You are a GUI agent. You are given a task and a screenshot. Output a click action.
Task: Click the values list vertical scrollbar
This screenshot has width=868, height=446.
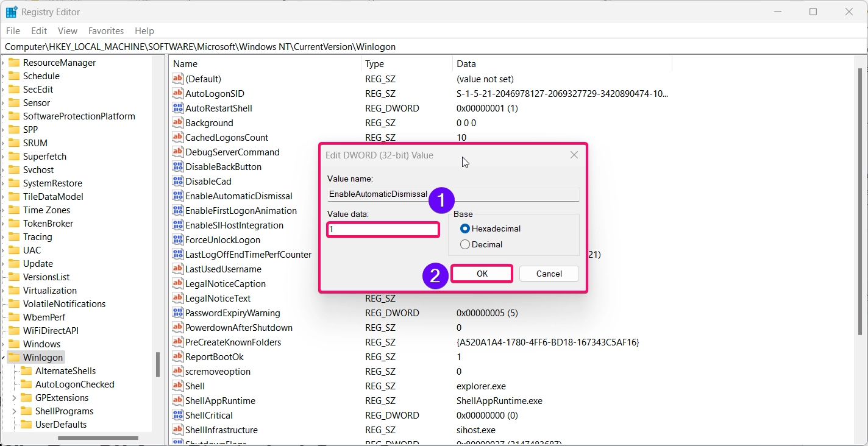click(859, 201)
